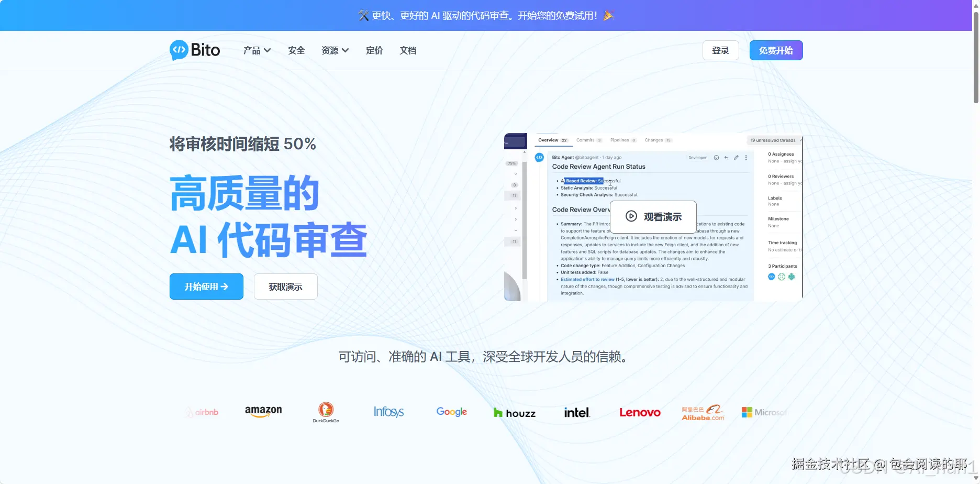The height and width of the screenshot is (484, 980).
Task: Click the first participant avatar in demo
Action: pyautogui.click(x=771, y=277)
